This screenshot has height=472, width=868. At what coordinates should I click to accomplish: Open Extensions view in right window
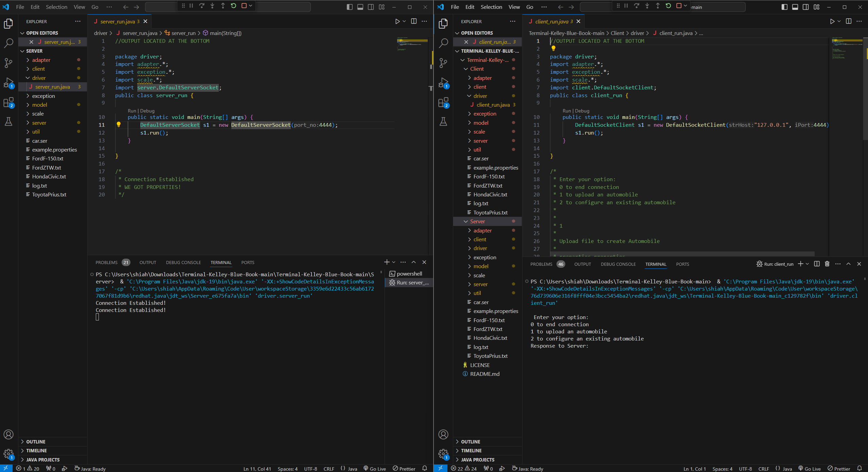pyautogui.click(x=443, y=102)
